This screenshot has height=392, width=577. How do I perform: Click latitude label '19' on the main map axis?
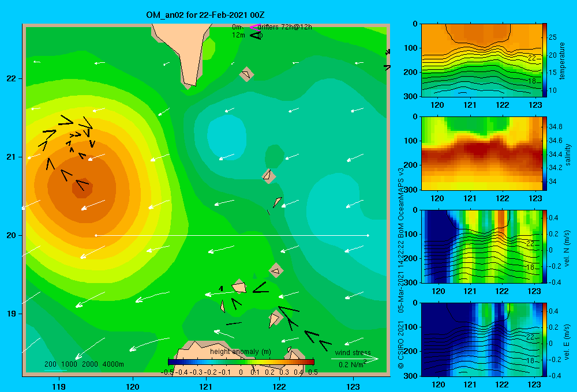tap(12, 314)
